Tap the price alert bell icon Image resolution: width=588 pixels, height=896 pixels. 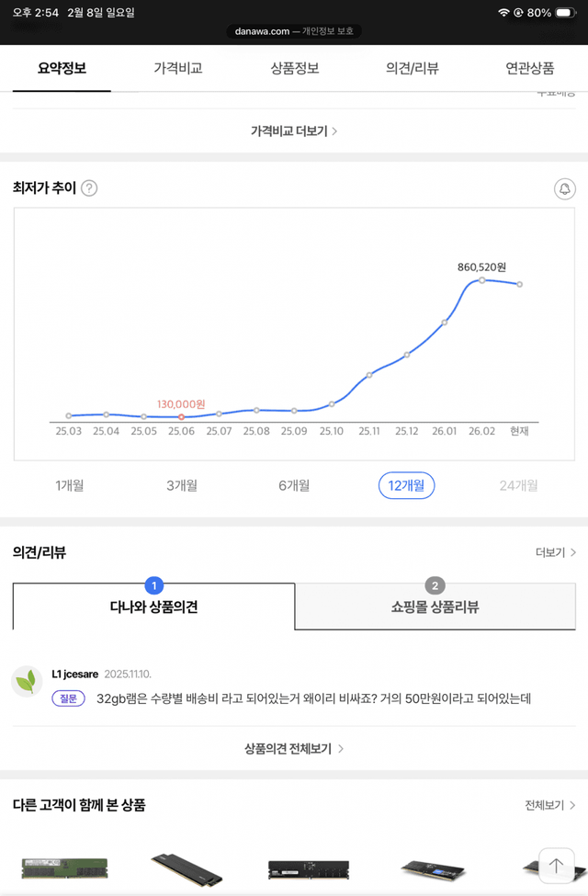(x=564, y=189)
